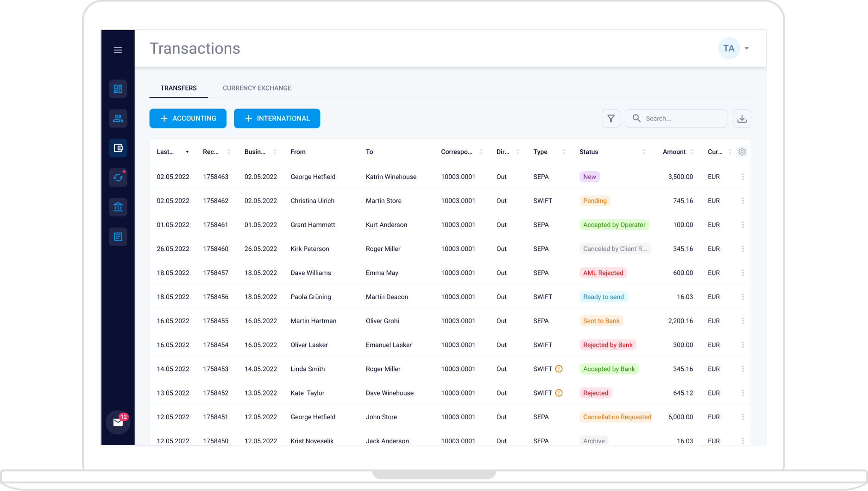Click the warning icon beside SWIFT on transaction 1758453
This screenshot has height=491, width=868.
(x=558, y=369)
